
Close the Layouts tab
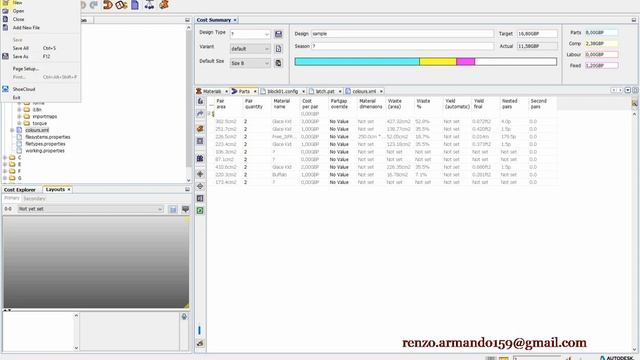coord(69,189)
